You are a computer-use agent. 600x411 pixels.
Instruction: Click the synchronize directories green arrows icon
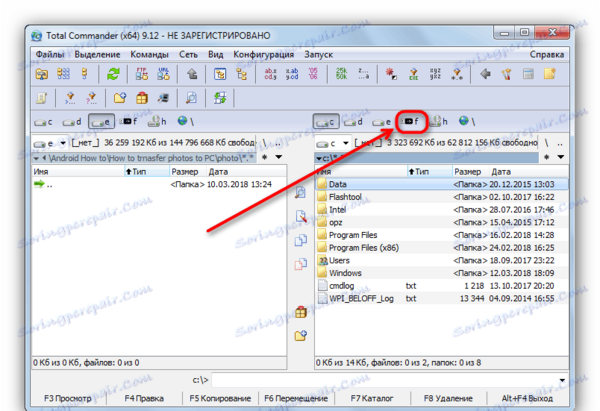220,98
